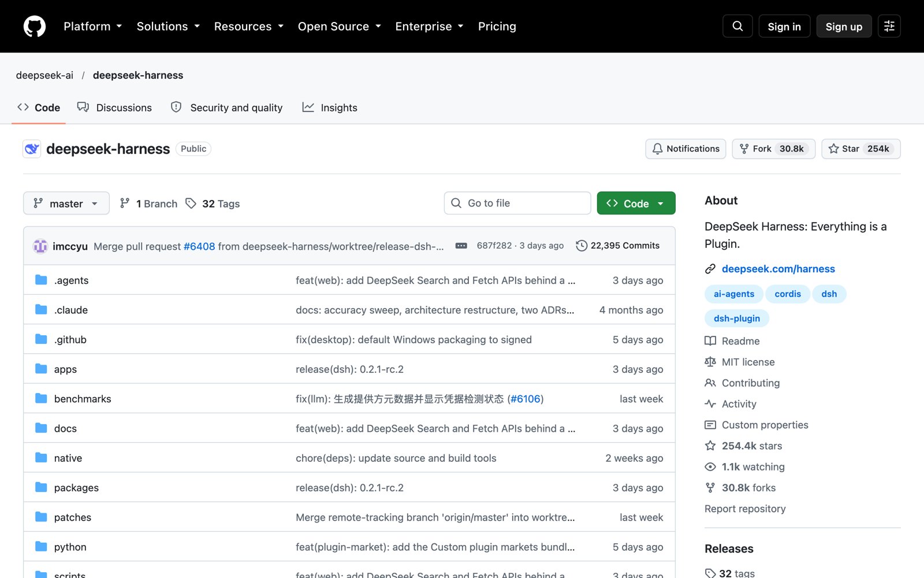Click the benchmarks folder icon
Viewport: 924px width, 578px height.
(41, 399)
